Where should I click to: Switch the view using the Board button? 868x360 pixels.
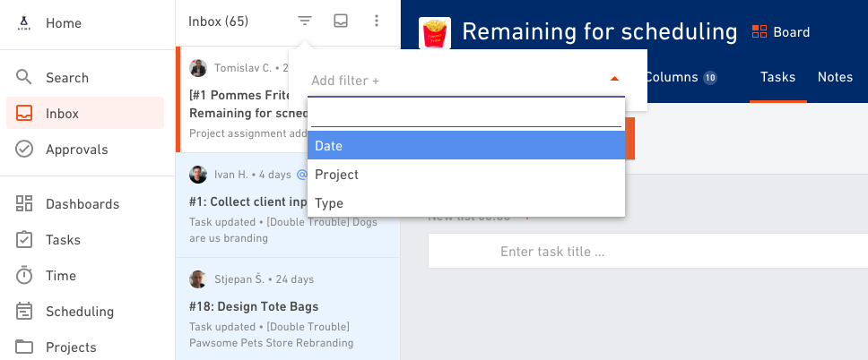pyautogui.click(x=780, y=32)
